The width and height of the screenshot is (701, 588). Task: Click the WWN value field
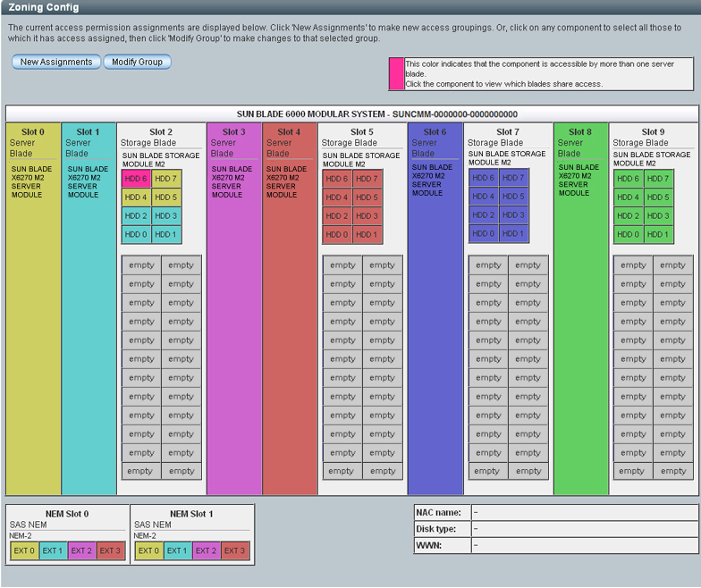click(585, 545)
